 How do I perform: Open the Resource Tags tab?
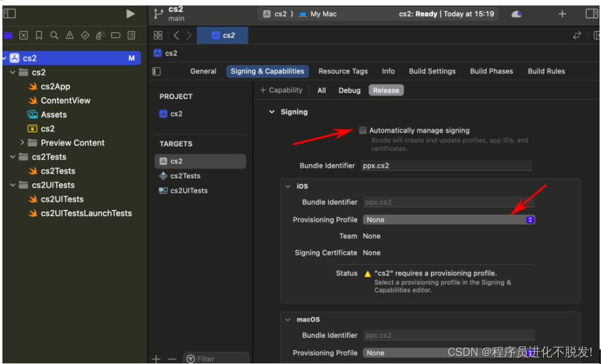pos(343,71)
